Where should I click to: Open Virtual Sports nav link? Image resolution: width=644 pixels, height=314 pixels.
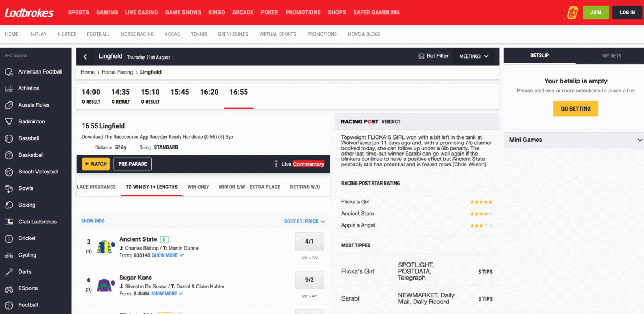pyautogui.click(x=277, y=34)
